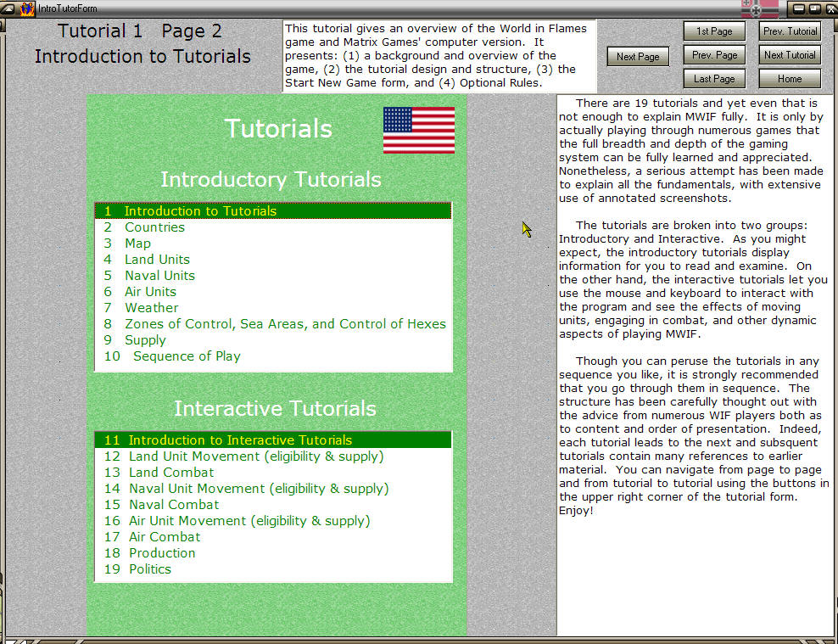The image size is (838, 644).
Task: Open the Prev. Tutorial
Action: point(789,31)
